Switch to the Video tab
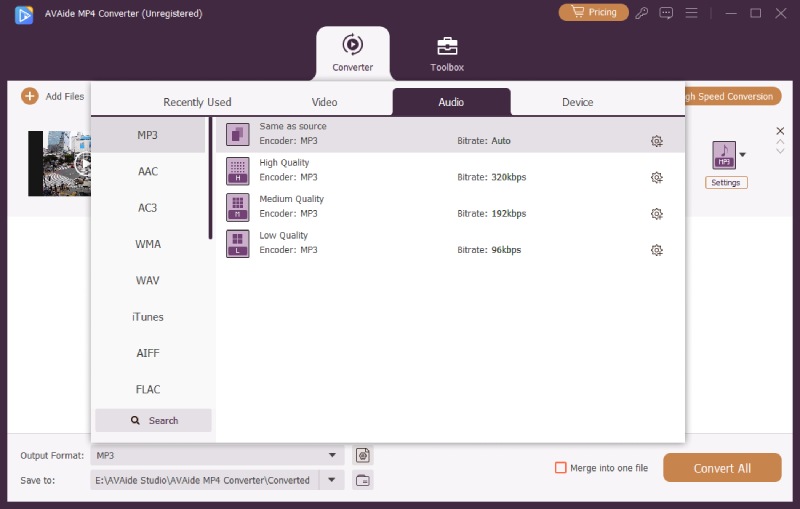Screen dimensions: 800x509 pos(324,102)
